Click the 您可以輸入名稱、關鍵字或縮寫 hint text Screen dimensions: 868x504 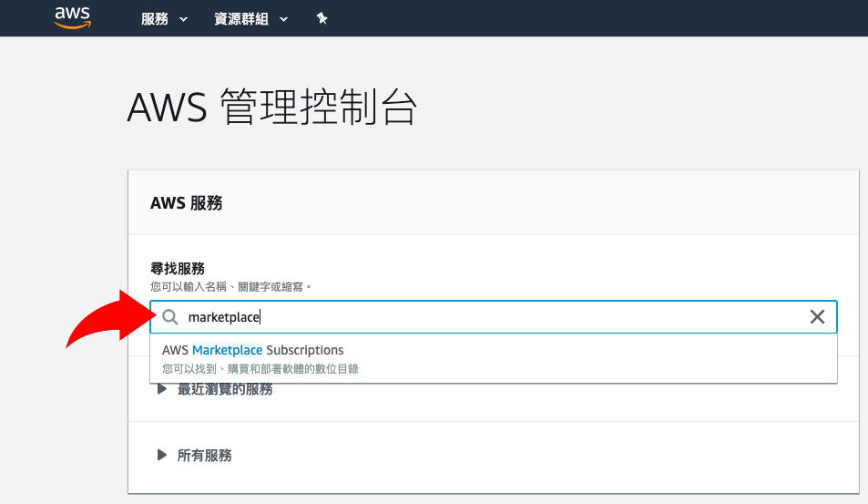(x=230, y=287)
